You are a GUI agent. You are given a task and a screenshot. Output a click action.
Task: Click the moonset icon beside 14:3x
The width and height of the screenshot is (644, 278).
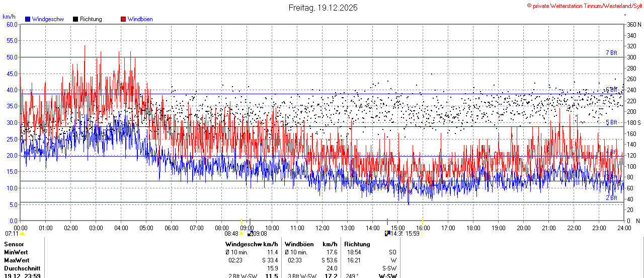coord(386,233)
